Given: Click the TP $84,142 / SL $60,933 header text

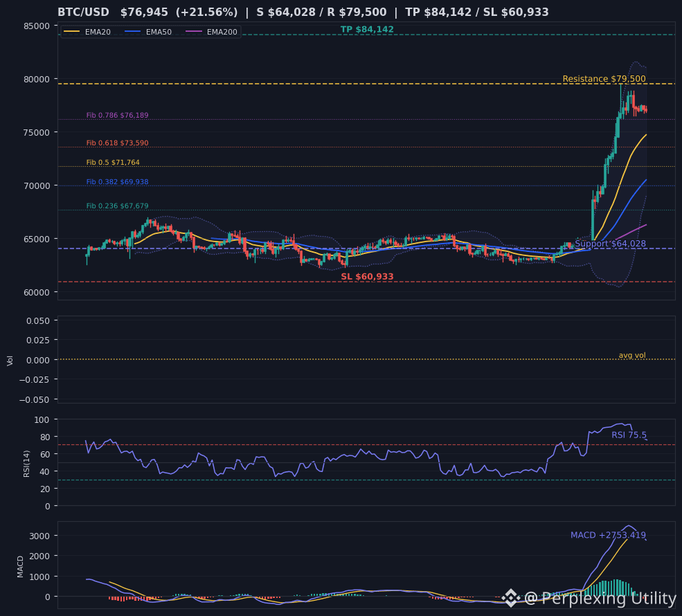Looking at the screenshot, I should point(476,12).
